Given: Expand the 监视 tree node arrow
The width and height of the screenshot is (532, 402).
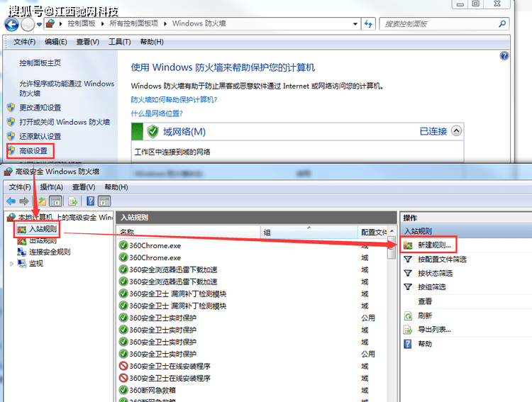Looking at the screenshot, I should [x=11, y=264].
